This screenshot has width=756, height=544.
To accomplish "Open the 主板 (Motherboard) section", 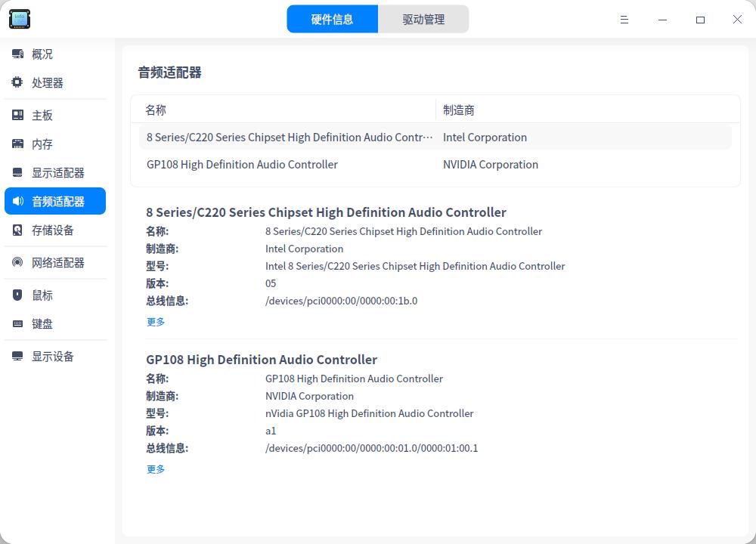I will [42, 115].
